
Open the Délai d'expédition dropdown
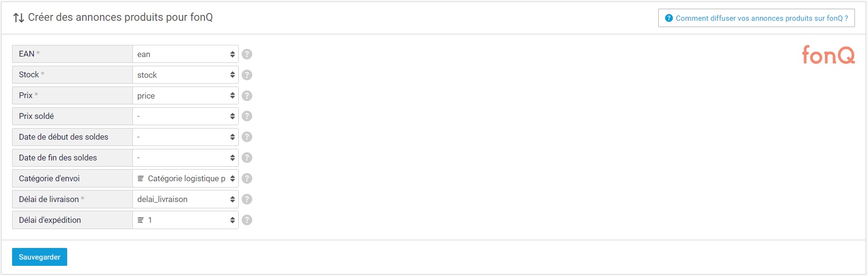tap(186, 220)
